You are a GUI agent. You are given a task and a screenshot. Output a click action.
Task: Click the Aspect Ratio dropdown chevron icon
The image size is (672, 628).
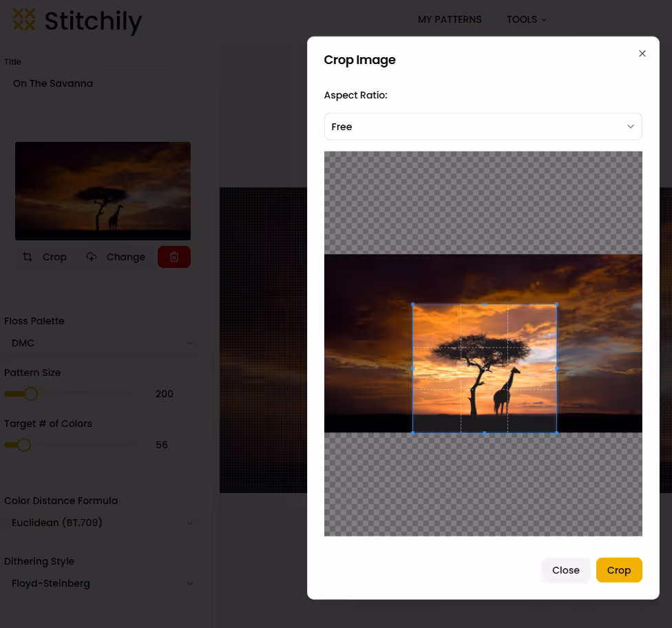[x=630, y=127]
